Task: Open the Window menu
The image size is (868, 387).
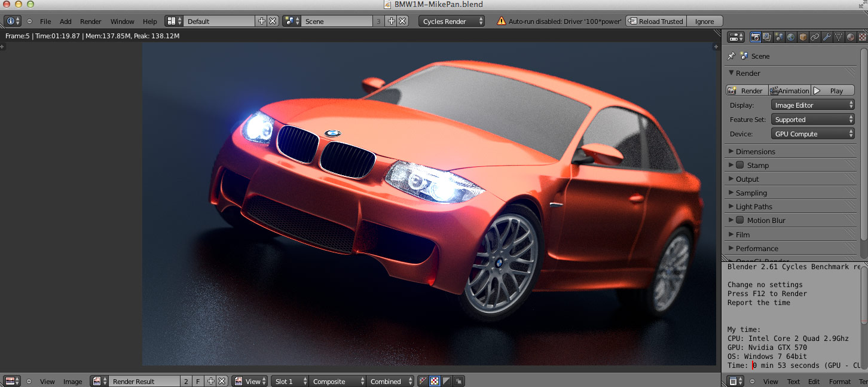Action: (123, 21)
